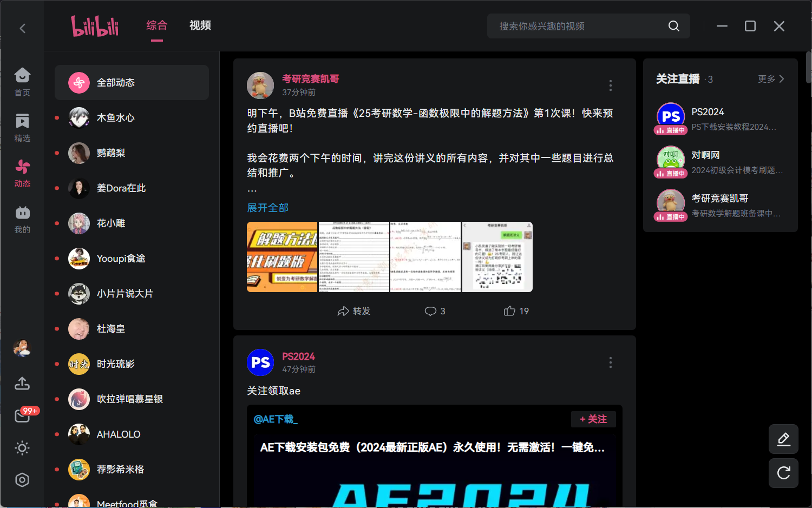The width and height of the screenshot is (812, 508).
Task: Open AHALOLO's updates
Action: click(132, 434)
